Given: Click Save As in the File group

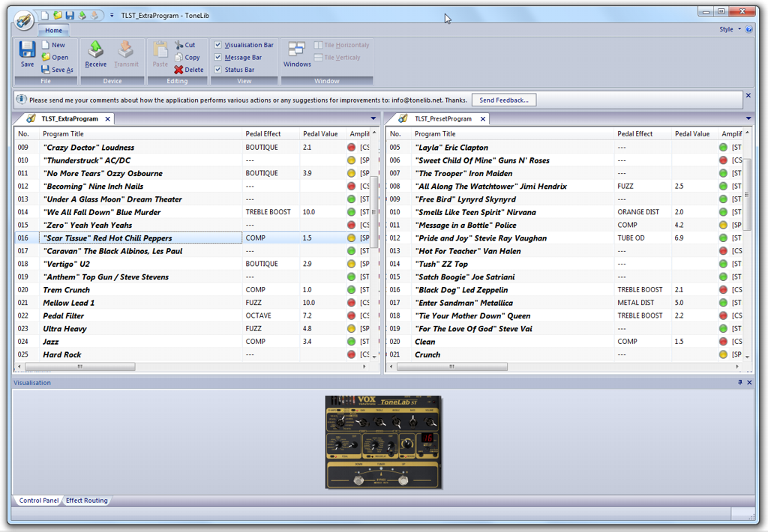Looking at the screenshot, I should [57, 70].
